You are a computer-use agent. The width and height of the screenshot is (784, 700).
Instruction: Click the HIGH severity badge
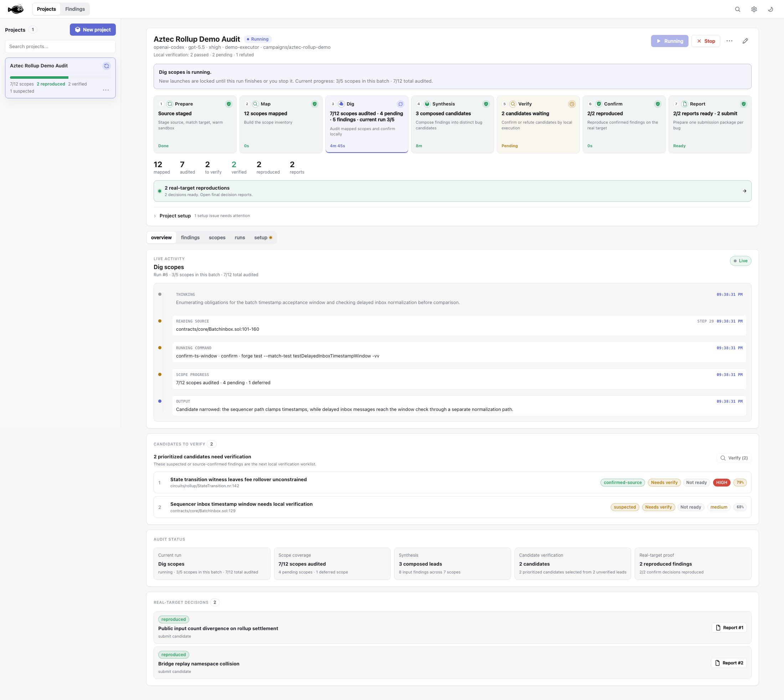721,482
